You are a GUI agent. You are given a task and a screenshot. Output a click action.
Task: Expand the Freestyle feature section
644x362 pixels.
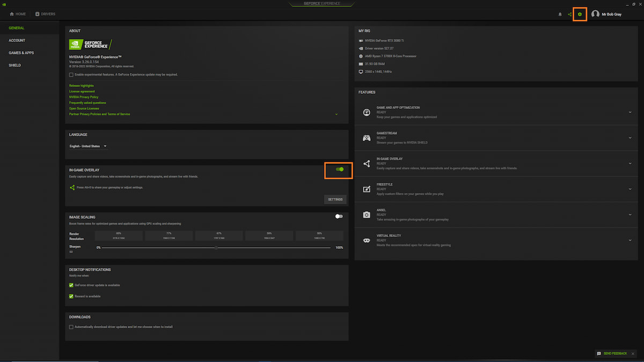[x=630, y=189]
